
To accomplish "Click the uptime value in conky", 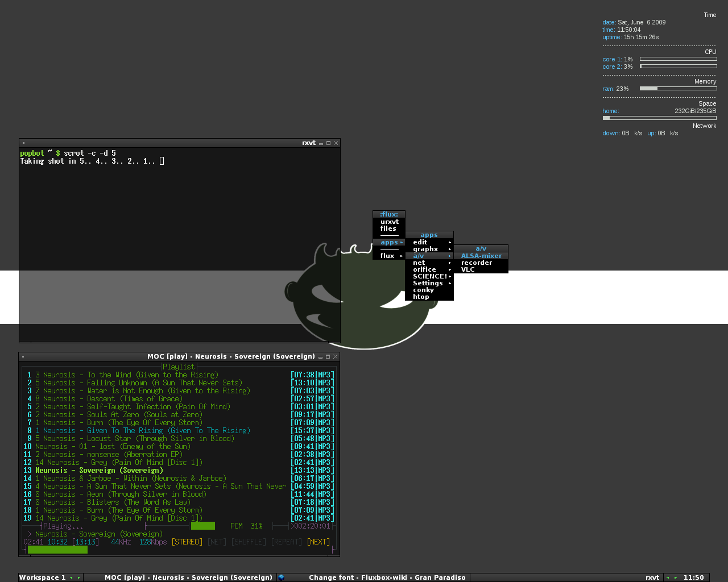I will (641, 37).
